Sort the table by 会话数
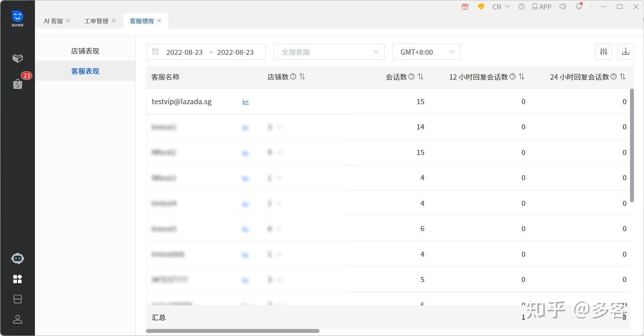Viewport: 644px width, 336px height. click(x=420, y=77)
